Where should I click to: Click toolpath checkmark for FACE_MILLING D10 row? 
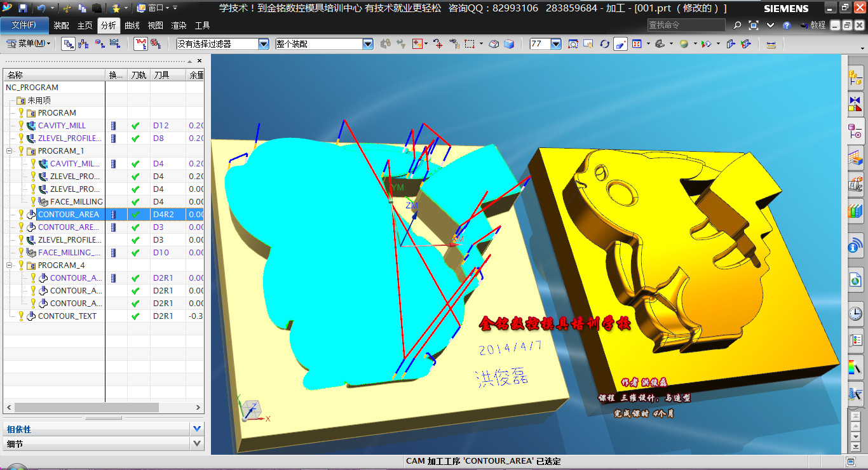135,253
